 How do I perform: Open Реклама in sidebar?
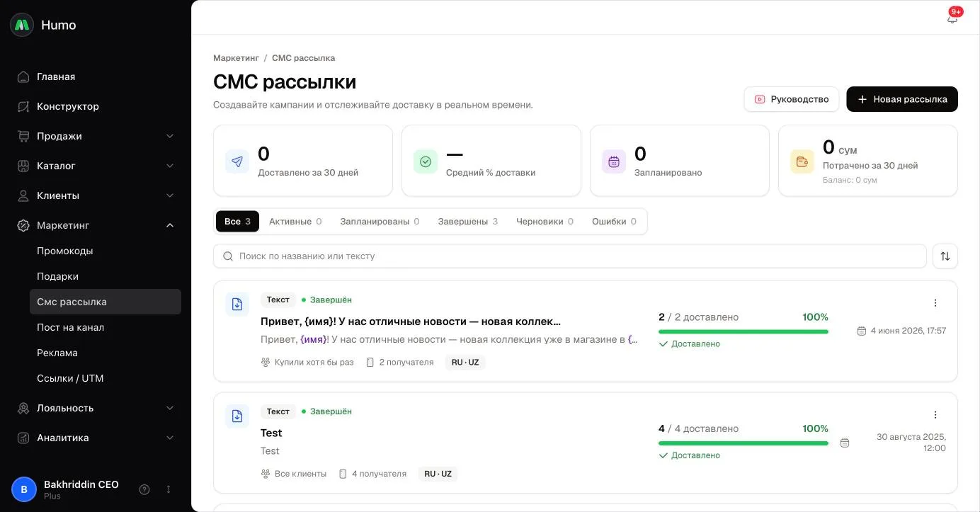pos(106,353)
